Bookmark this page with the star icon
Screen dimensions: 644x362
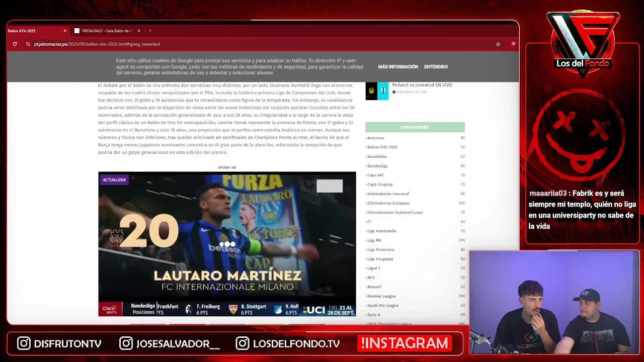pos(498,44)
